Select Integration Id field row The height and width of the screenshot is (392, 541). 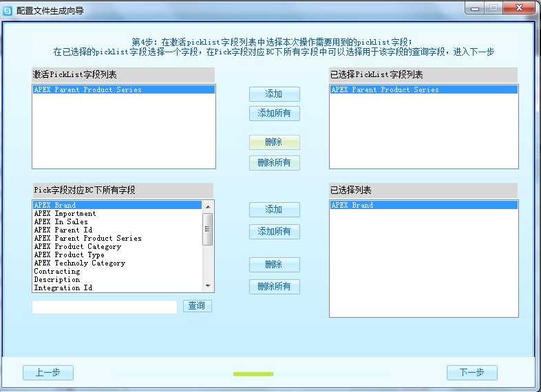click(x=117, y=288)
